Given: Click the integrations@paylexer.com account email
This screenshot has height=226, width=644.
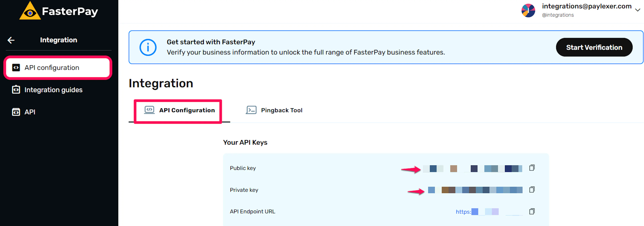Looking at the screenshot, I should 586,6.
